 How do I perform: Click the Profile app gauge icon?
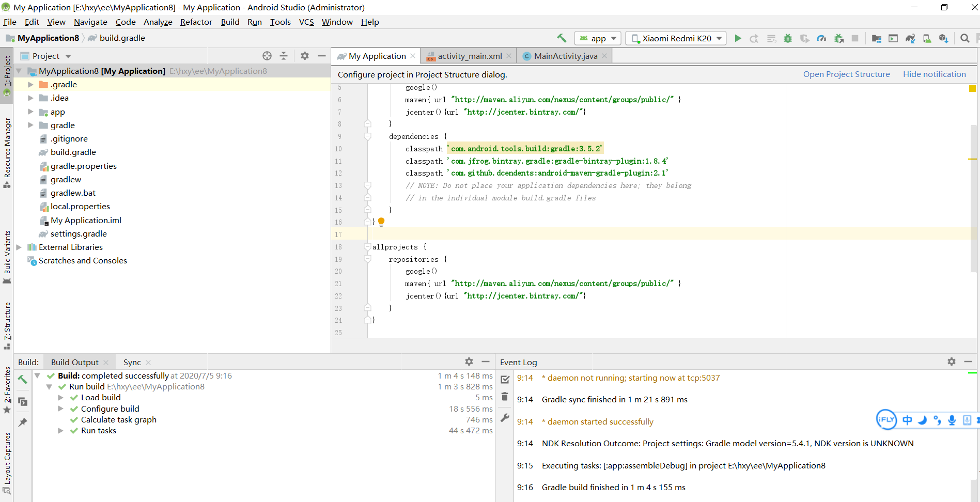coord(821,38)
